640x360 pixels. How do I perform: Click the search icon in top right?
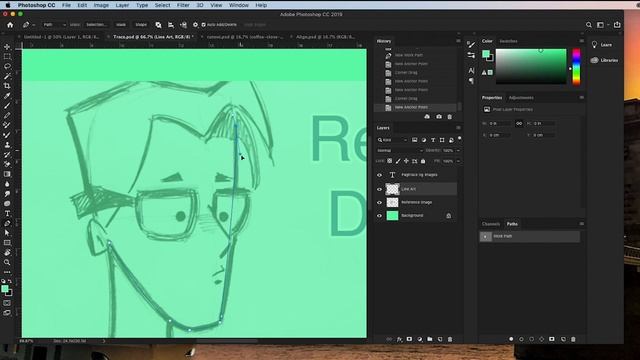click(x=589, y=25)
